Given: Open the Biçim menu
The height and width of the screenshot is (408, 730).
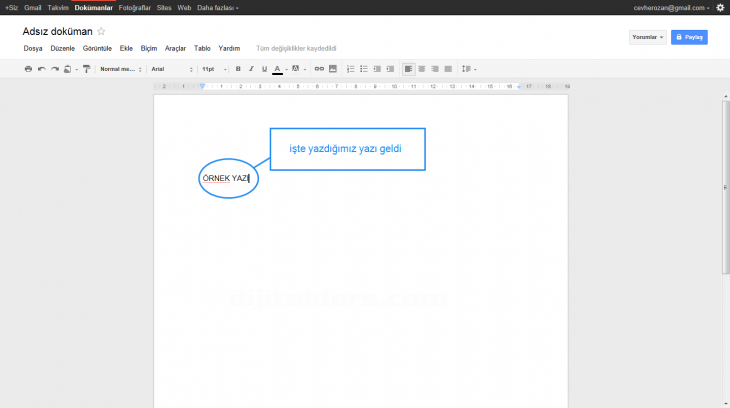Looking at the screenshot, I should tap(149, 48).
